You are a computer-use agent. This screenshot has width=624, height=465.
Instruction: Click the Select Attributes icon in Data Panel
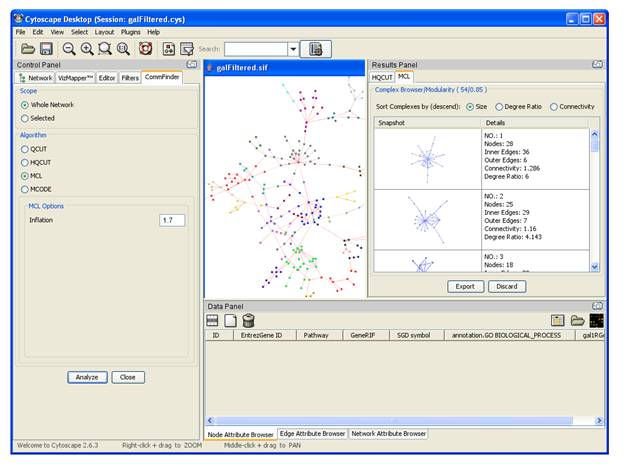(212, 320)
